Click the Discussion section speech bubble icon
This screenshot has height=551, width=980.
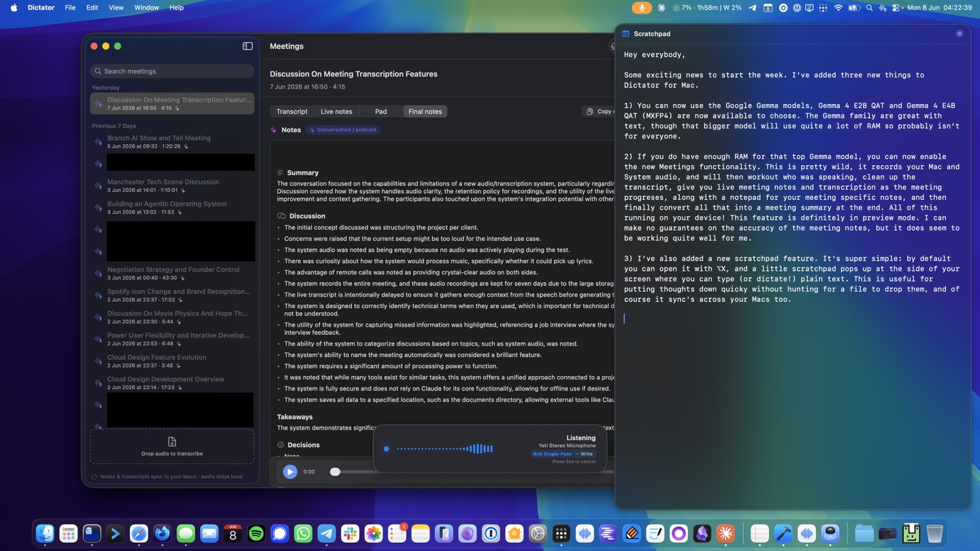point(281,216)
